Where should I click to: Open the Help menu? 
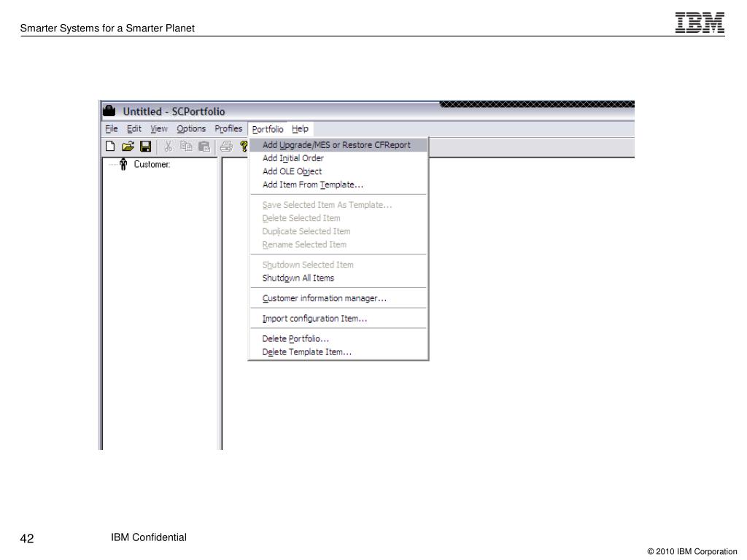point(300,128)
